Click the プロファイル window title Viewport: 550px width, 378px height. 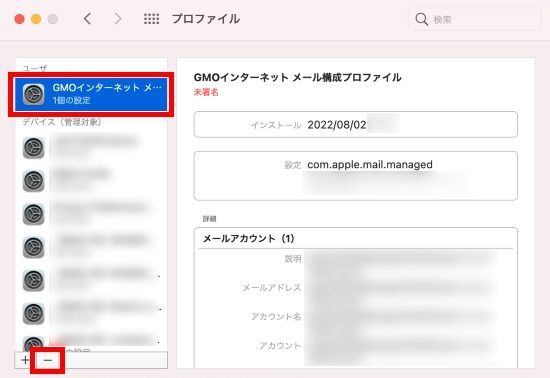pos(206,19)
